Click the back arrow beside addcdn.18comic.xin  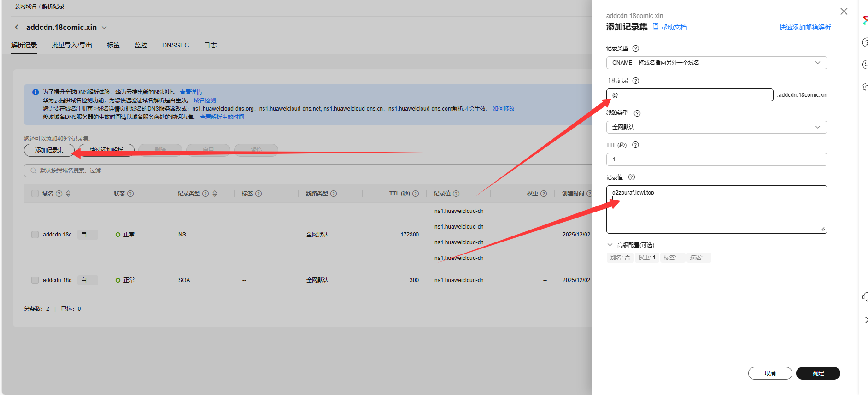tap(17, 27)
